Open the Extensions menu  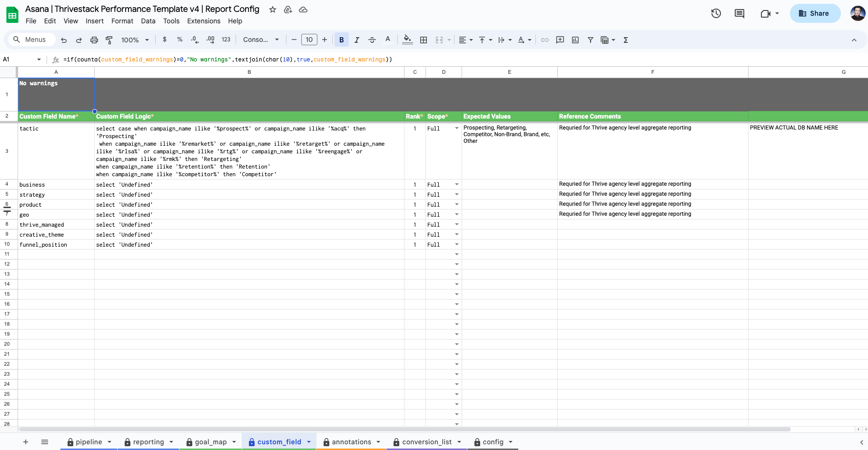[204, 21]
